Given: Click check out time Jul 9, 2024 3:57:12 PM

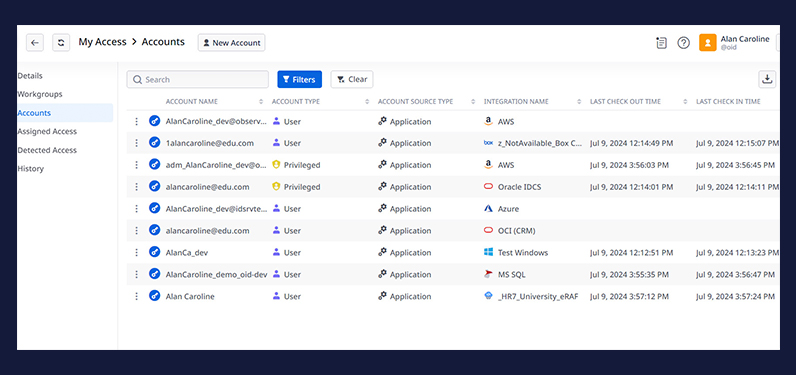Looking at the screenshot, I should point(629,296).
